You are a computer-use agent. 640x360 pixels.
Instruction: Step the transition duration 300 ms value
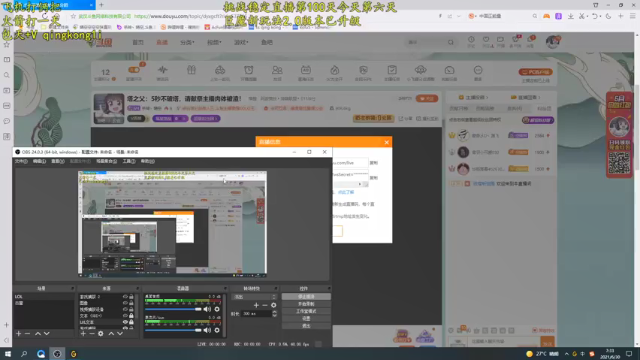(x=274, y=313)
